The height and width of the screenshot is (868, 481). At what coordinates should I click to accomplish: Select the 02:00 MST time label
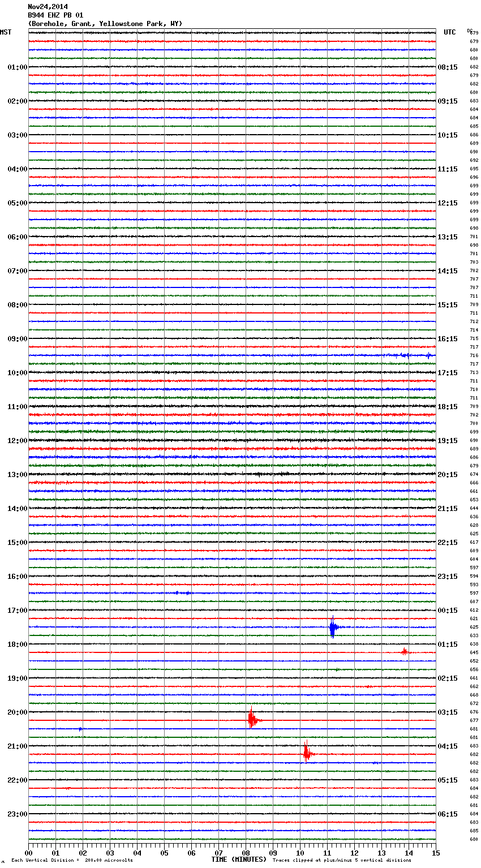point(18,101)
